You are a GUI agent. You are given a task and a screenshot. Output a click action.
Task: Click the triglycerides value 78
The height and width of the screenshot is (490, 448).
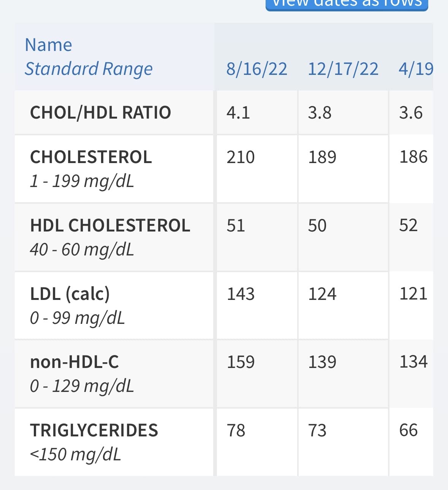236,430
